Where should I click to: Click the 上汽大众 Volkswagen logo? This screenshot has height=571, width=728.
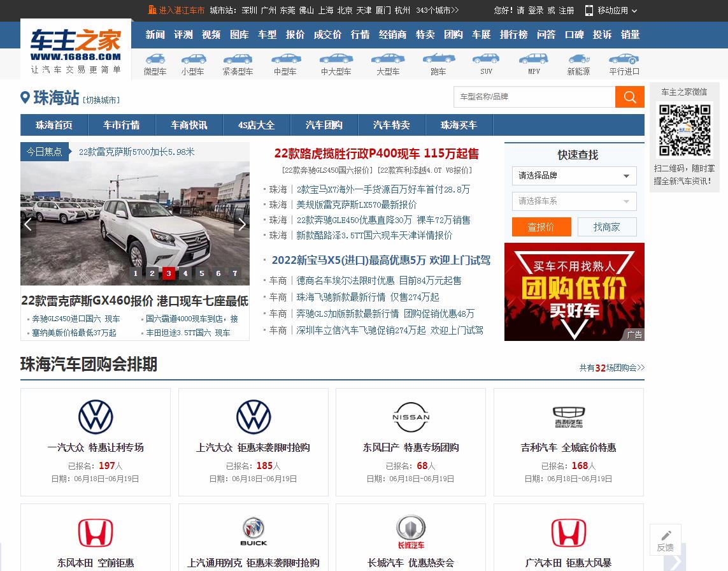tap(253, 417)
